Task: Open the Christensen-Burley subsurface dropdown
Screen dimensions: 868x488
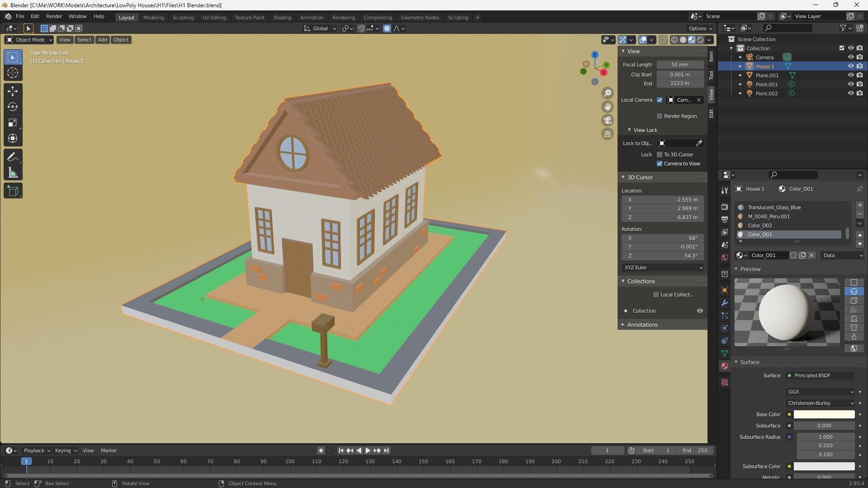Action: (x=820, y=403)
